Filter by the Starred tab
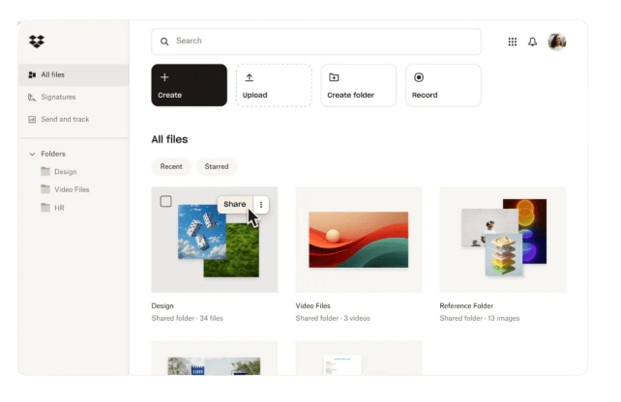Screen dimensions: 621x402 click(216, 167)
